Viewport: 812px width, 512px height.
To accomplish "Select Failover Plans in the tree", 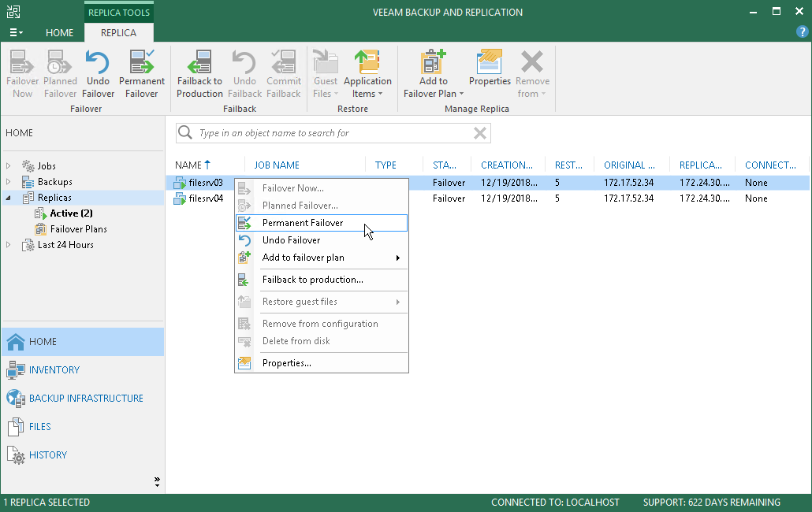I will click(x=78, y=229).
